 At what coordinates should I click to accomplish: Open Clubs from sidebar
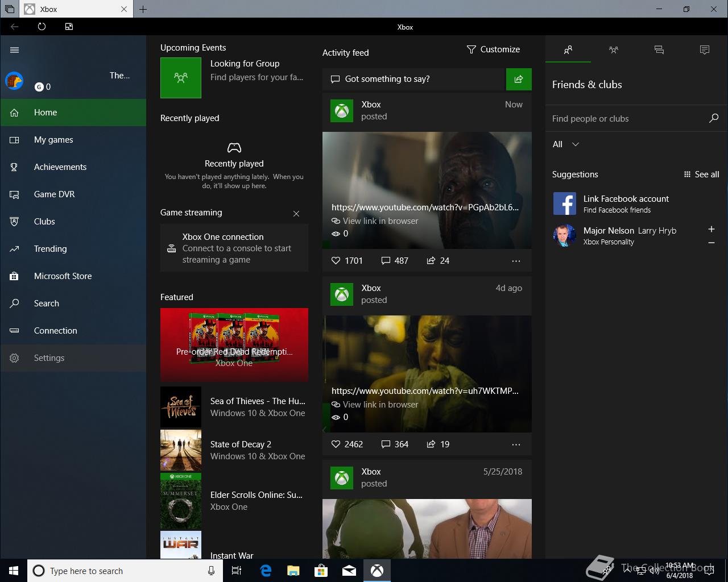click(x=73, y=222)
